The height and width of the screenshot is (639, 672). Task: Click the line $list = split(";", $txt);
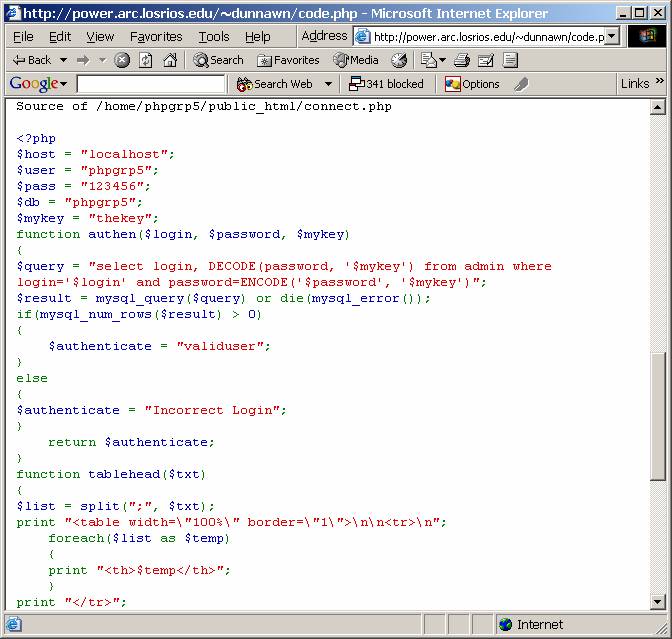pos(115,507)
